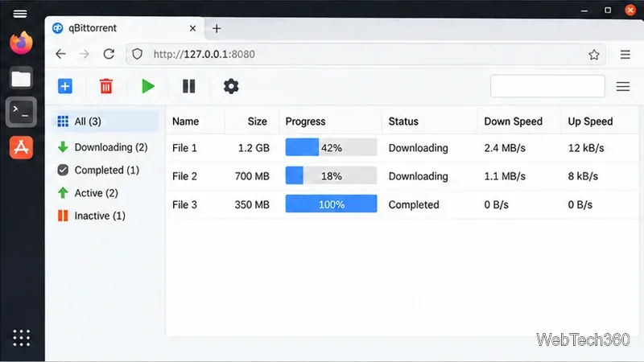Delete selected torrent with the red trash icon
Viewport: 644px width, 362px height.
(106, 86)
